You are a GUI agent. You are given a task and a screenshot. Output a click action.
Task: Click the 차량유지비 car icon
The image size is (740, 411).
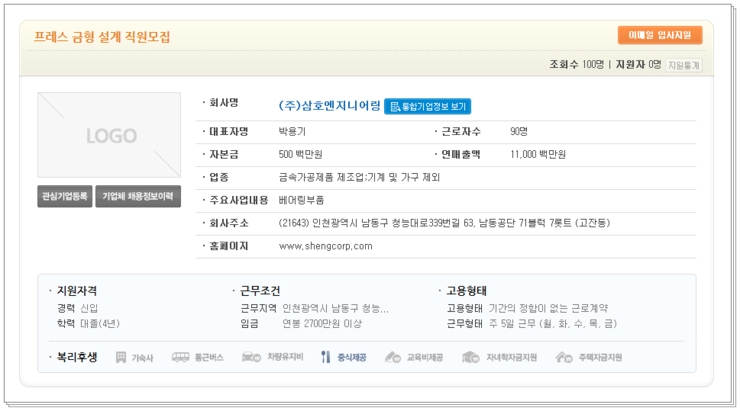click(251, 357)
